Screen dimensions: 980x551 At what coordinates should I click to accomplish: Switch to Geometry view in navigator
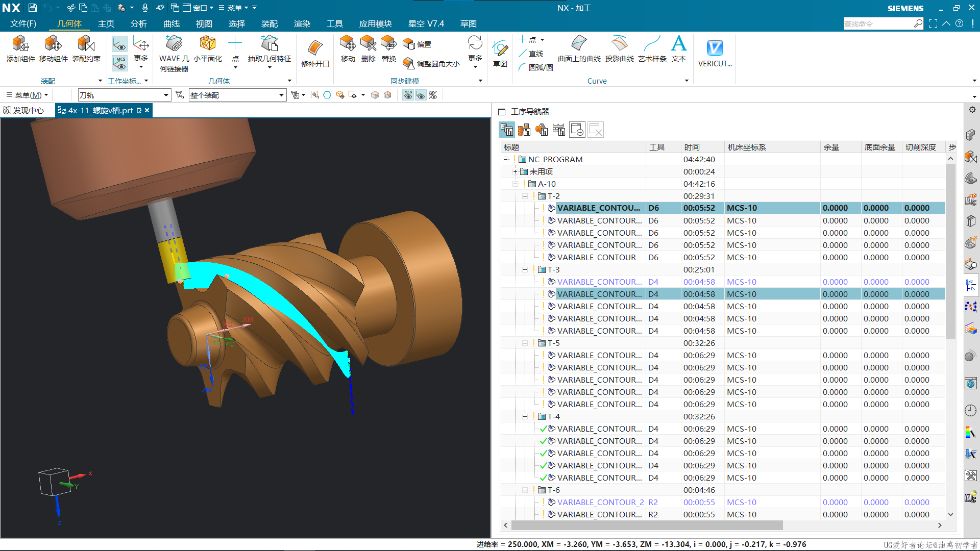click(x=542, y=130)
